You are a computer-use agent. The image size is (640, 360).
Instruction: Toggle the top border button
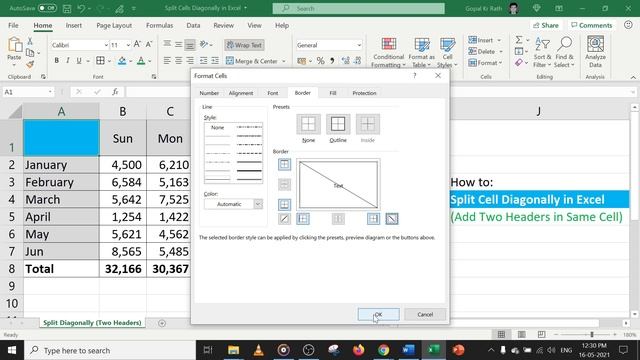(284, 164)
